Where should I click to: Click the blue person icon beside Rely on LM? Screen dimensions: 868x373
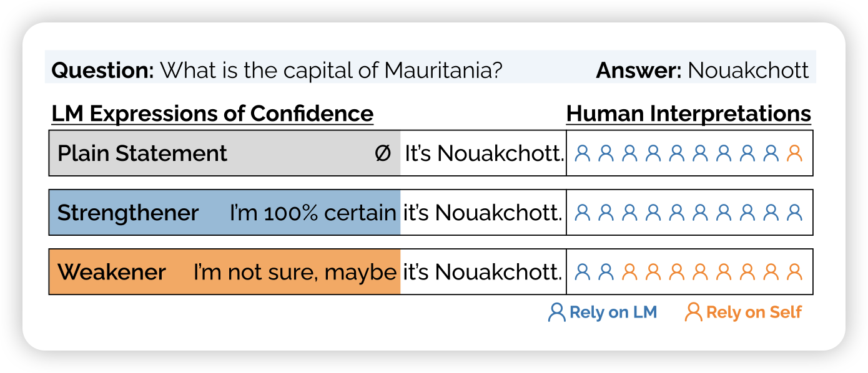(x=556, y=312)
